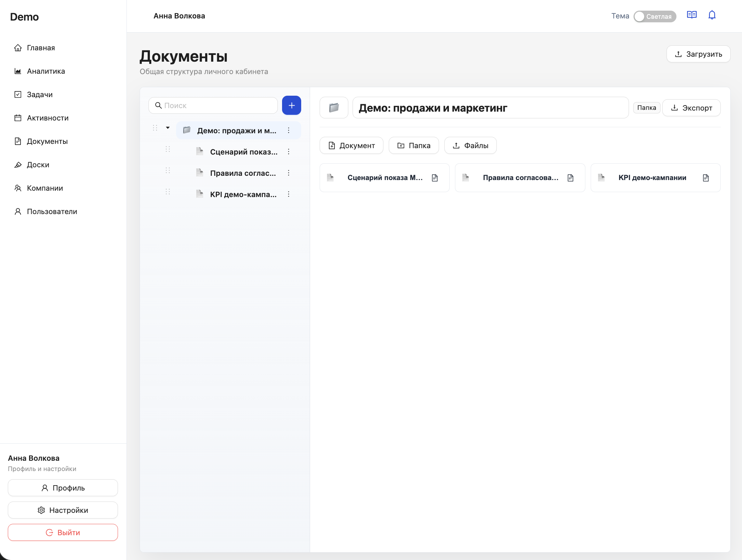Click the folder icon button beside title
Viewport: 742px width, 560px height.
(334, 107)
